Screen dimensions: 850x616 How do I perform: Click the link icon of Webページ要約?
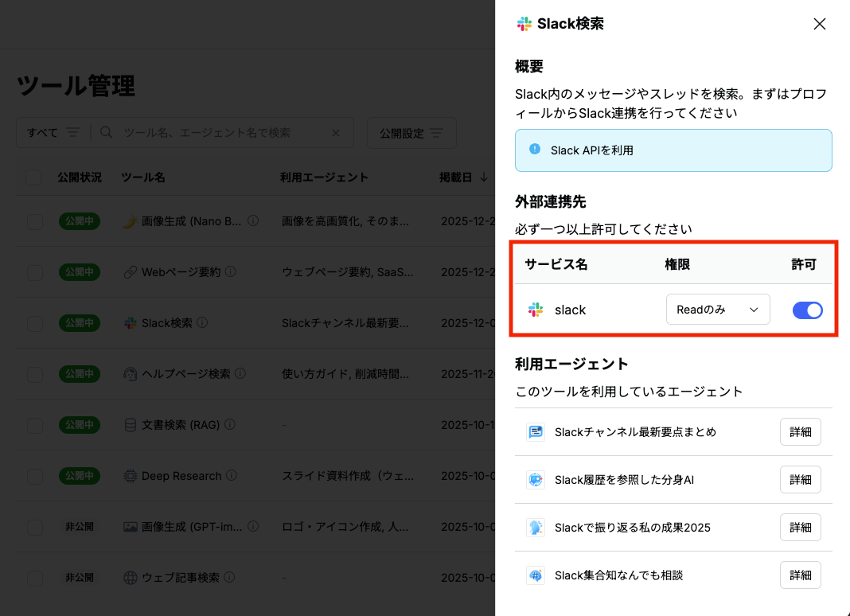click(x=130, y=272)
